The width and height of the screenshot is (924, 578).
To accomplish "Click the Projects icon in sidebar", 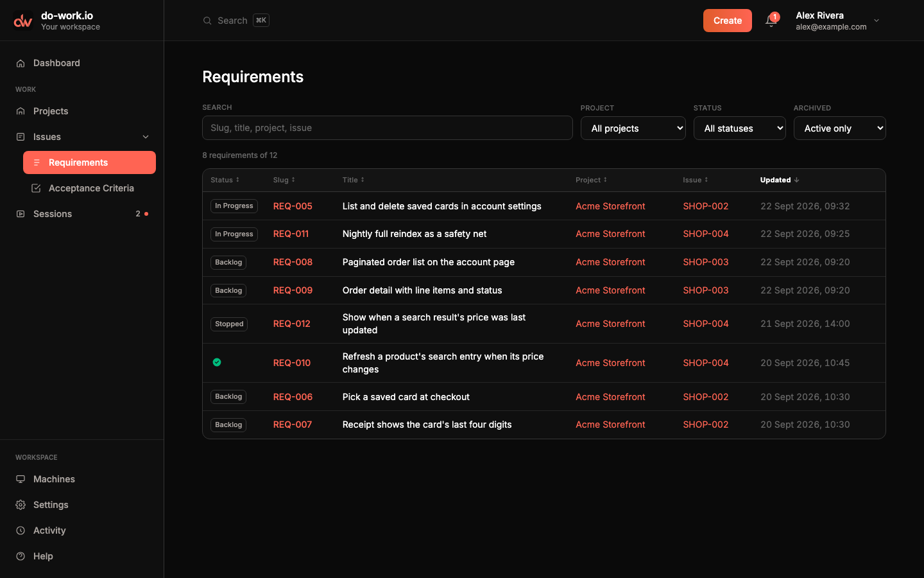I will 21,111.
